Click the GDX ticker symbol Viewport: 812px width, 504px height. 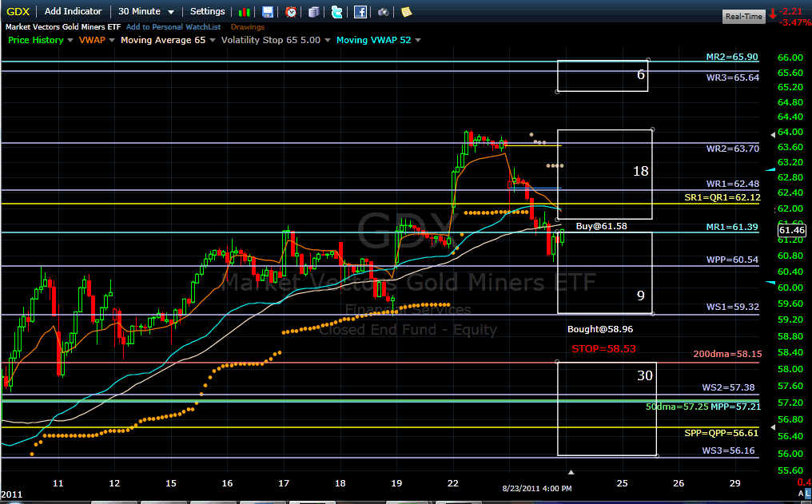18,11
